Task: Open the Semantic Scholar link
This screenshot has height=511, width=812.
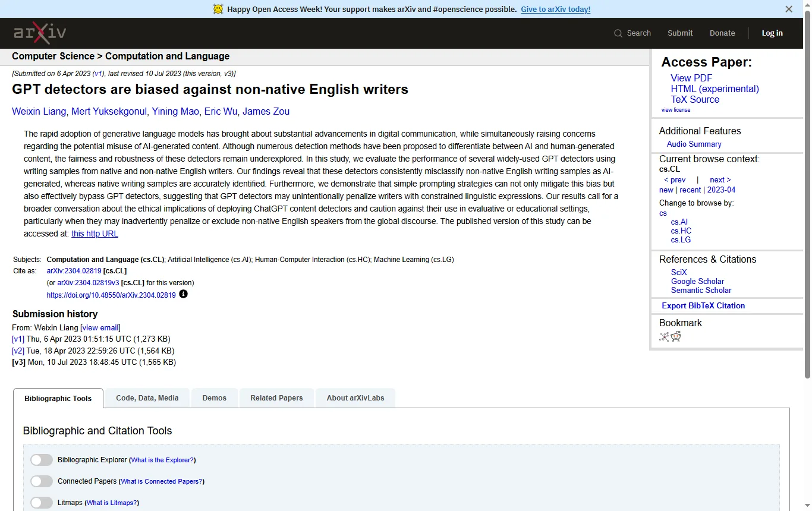Action: point(701,291)
